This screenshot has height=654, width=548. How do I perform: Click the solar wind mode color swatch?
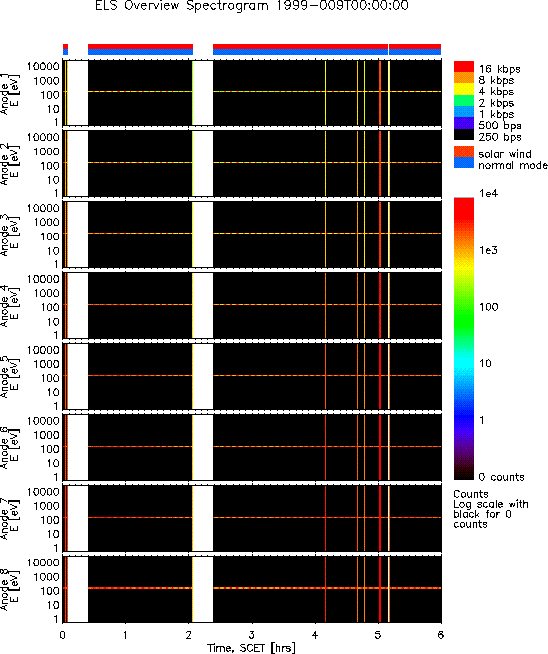pyautogui.click(x=464, y=152)
